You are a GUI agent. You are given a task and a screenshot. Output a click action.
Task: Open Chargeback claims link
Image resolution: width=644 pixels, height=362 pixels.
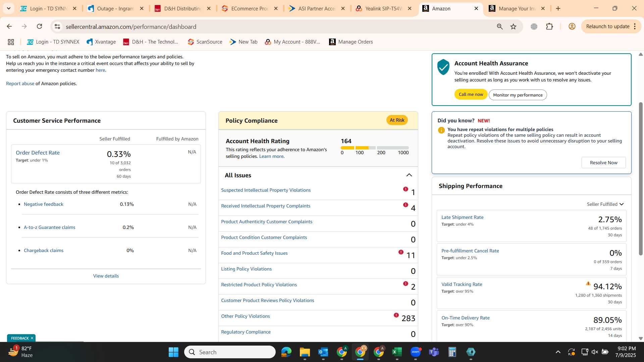(x=43, y=250)
